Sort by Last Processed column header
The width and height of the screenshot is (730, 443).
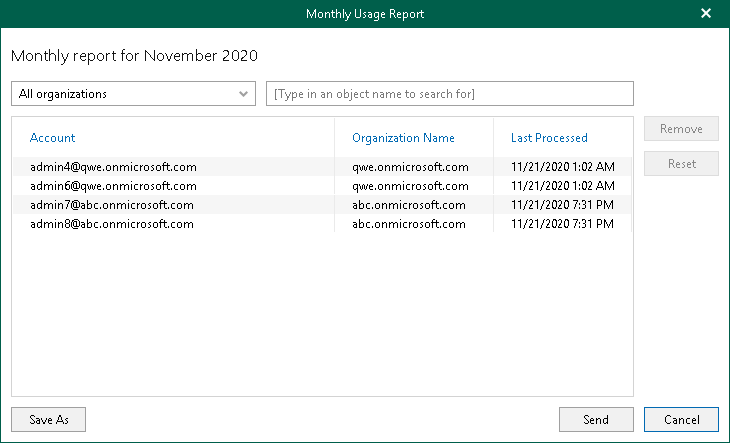(x=549, y=138)
